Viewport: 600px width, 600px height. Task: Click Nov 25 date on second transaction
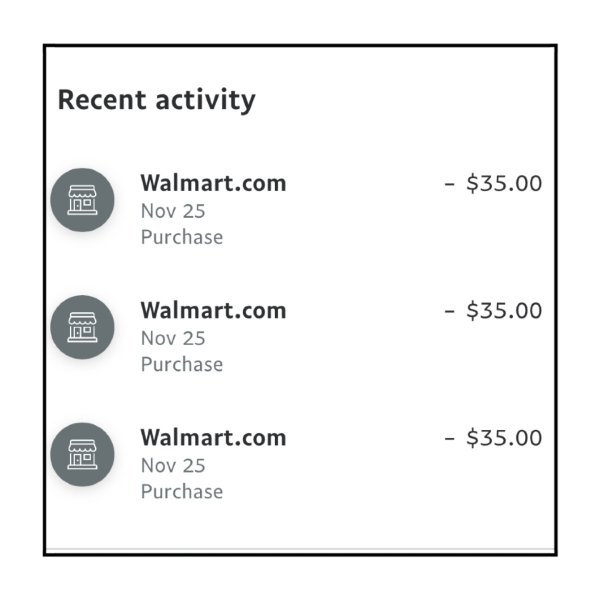[x=173, y=338]
